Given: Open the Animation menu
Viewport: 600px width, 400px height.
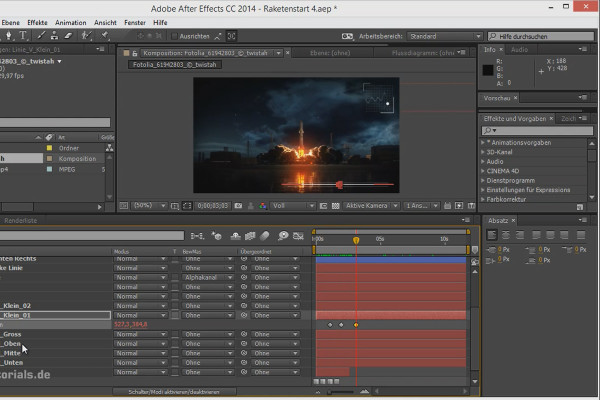Looking at the screenshot, I should pyautogui.click(x=70, y=21).
